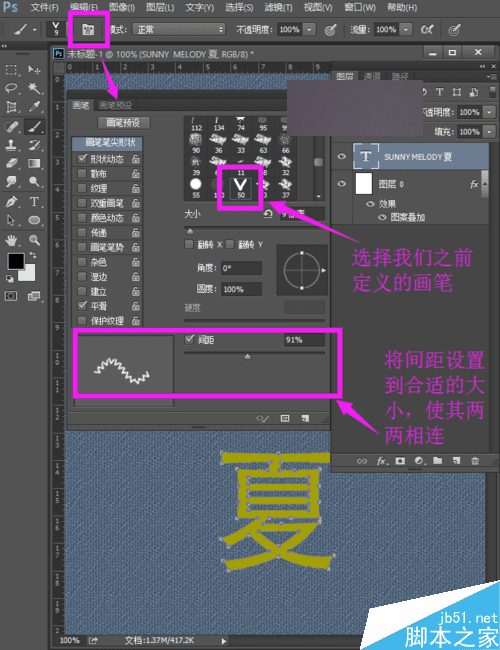Open the 图像(I) menu
Viewport: 500px width, 650px height.
[121, 7]
